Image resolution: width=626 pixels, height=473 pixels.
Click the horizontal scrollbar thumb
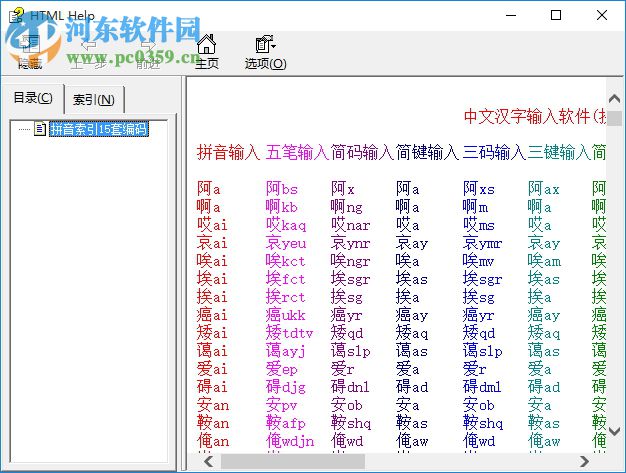point(293,462)
